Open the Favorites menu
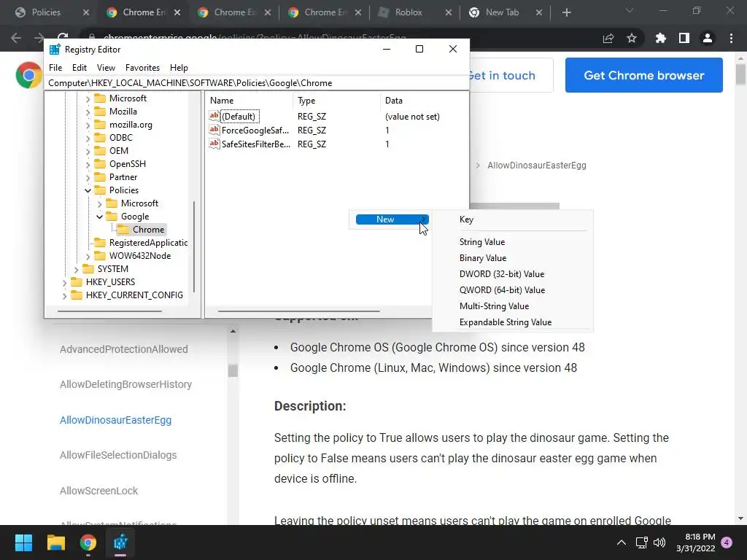Screen dimensions: 747x560 tap(142, 68)
